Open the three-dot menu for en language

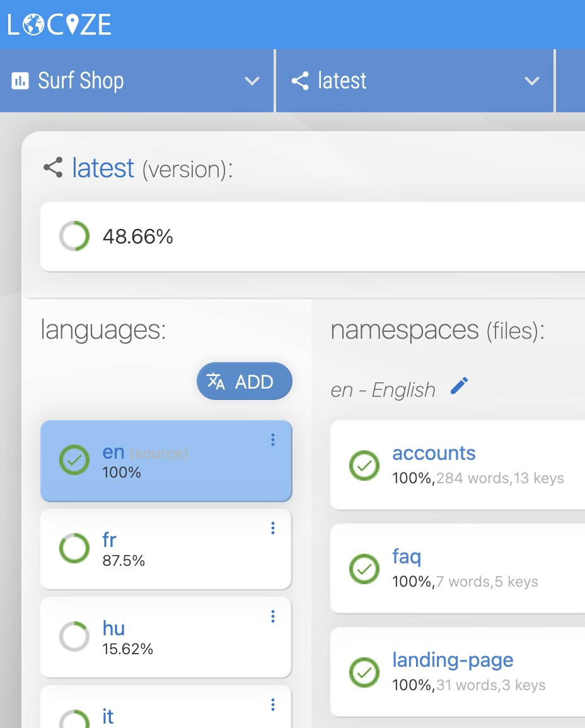point(273,440)
